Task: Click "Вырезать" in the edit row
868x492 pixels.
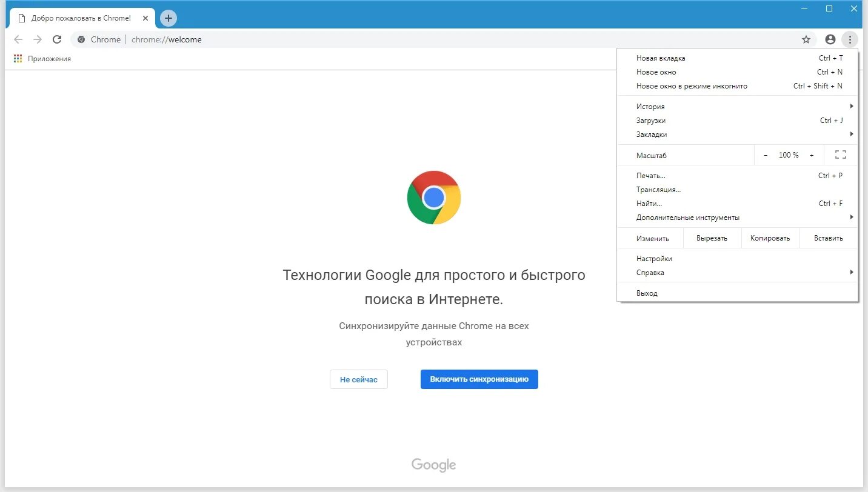Action: [712, 238]
